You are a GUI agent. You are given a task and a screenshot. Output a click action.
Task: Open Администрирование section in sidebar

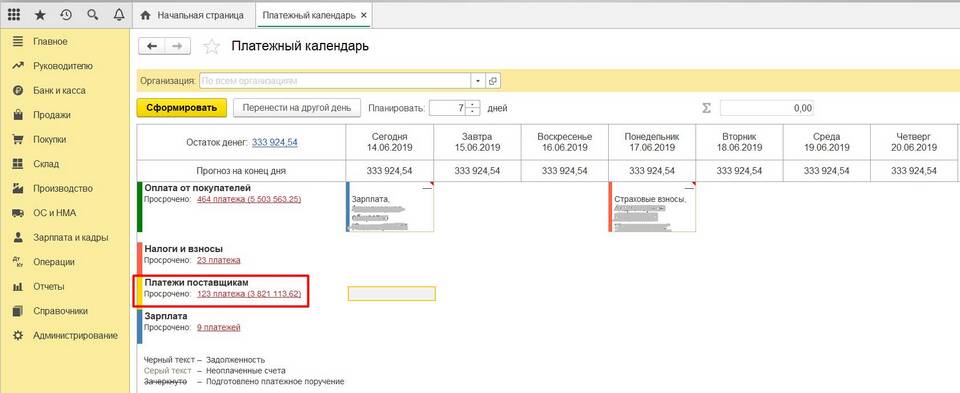click(x=75, y=335)
